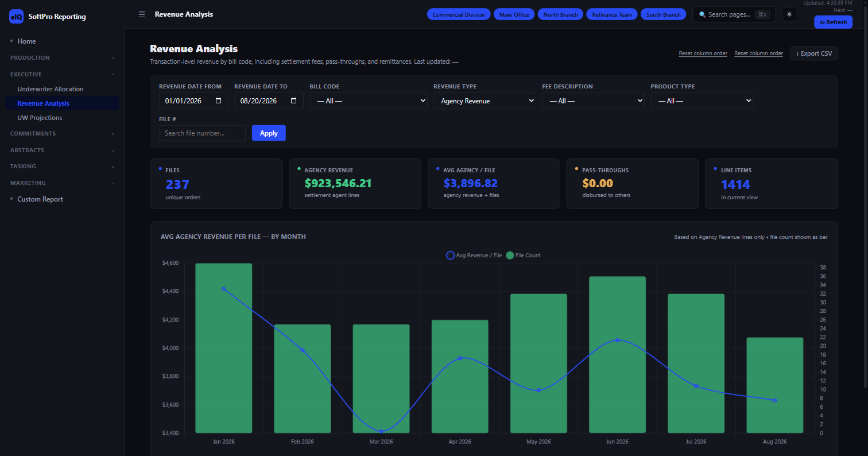Click the Avg Agency / File card

coord(494,184)
